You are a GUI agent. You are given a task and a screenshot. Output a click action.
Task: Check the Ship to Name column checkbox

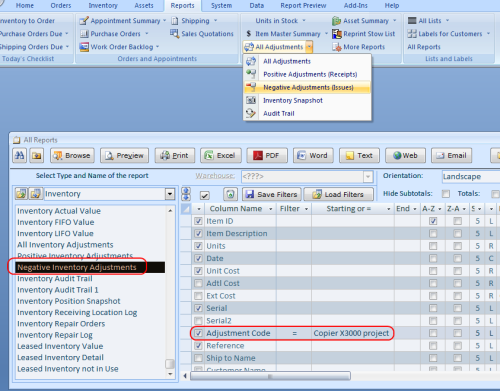[198, 358]
